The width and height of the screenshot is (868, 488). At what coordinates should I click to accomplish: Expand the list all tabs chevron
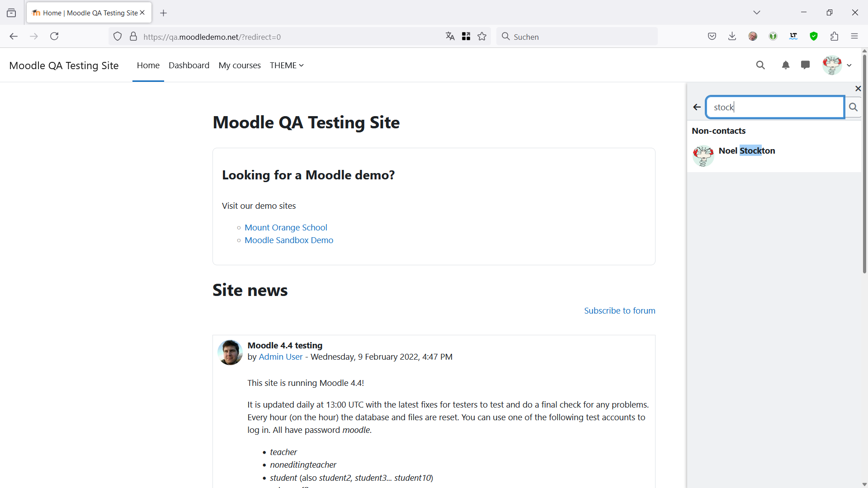point(757,13)
